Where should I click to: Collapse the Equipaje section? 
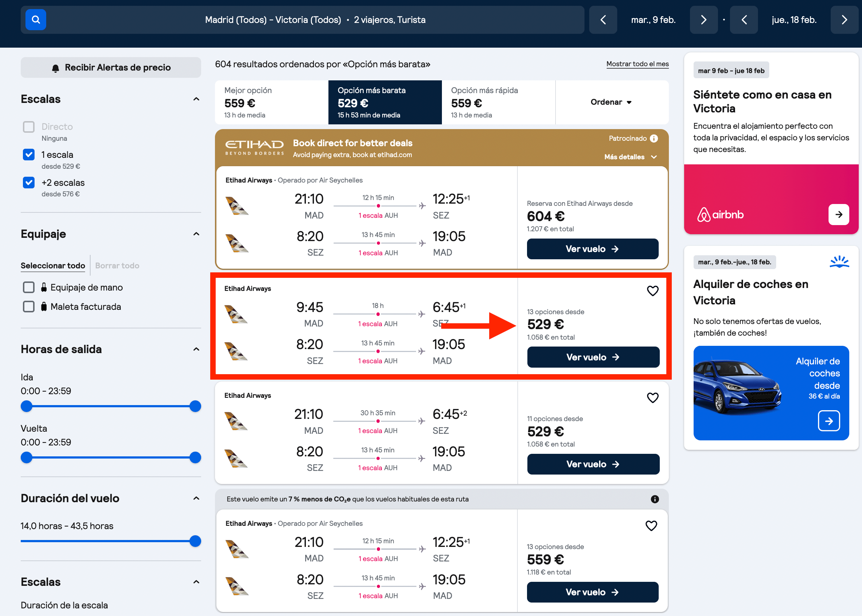(x=196, y=234)
